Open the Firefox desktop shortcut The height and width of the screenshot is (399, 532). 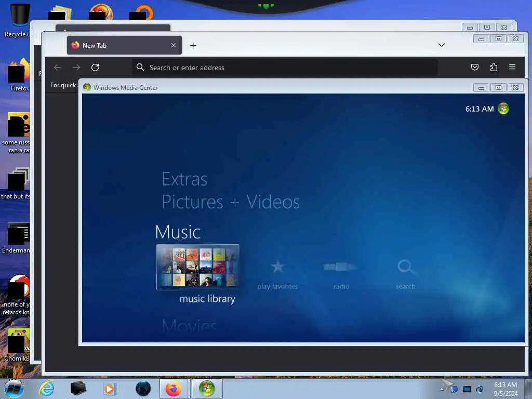(19, 75)
